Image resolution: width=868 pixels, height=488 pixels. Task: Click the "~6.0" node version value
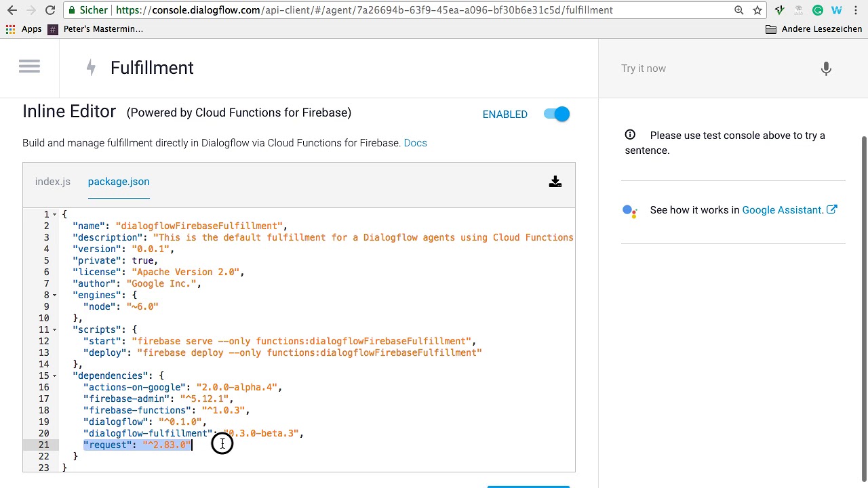click(142, 306)
